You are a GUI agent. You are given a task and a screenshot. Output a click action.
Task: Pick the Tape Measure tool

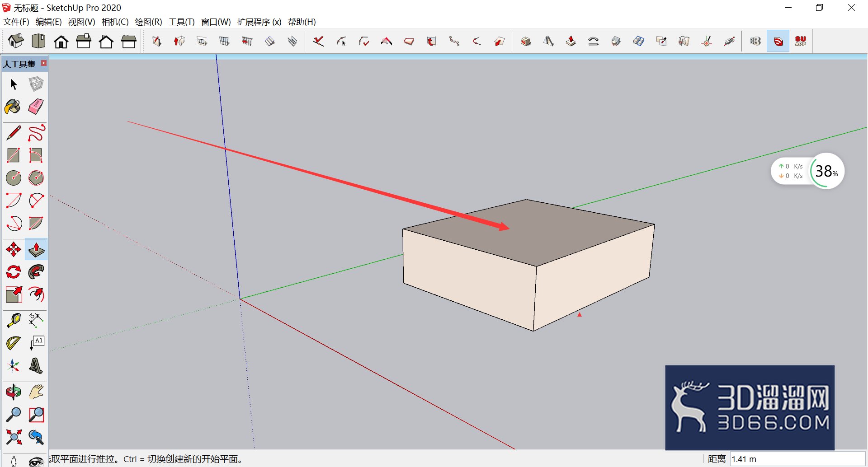coord(14,320)
